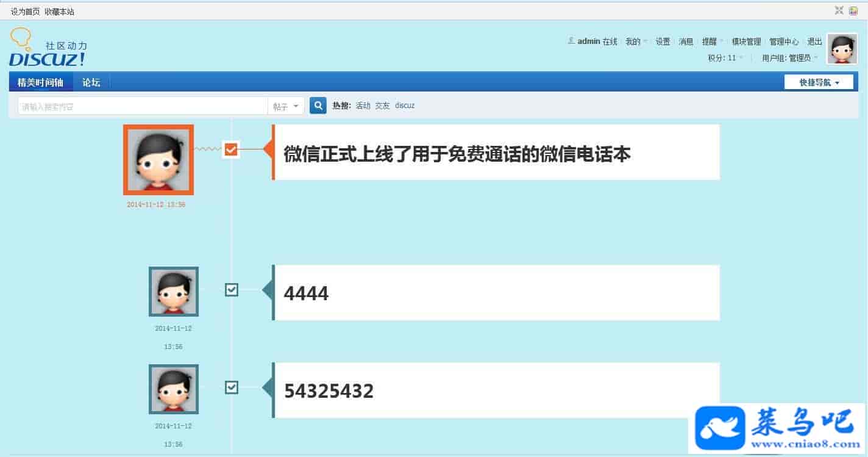Click the avatar beside the 54325432 post

pos(174,389)
